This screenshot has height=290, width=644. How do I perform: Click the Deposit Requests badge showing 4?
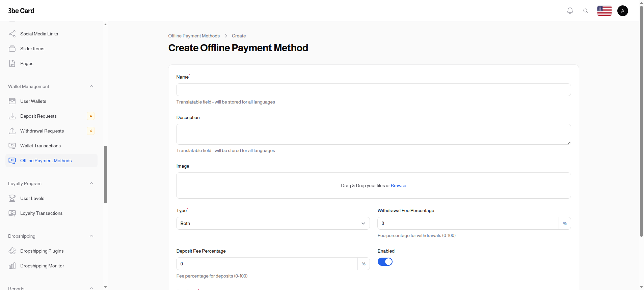coord(91,116)
